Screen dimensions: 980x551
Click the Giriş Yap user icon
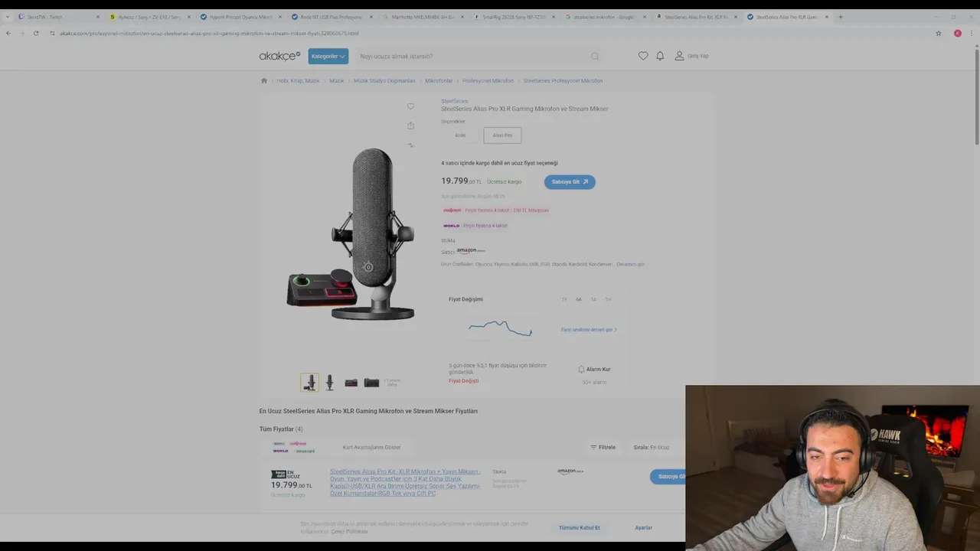679,56
